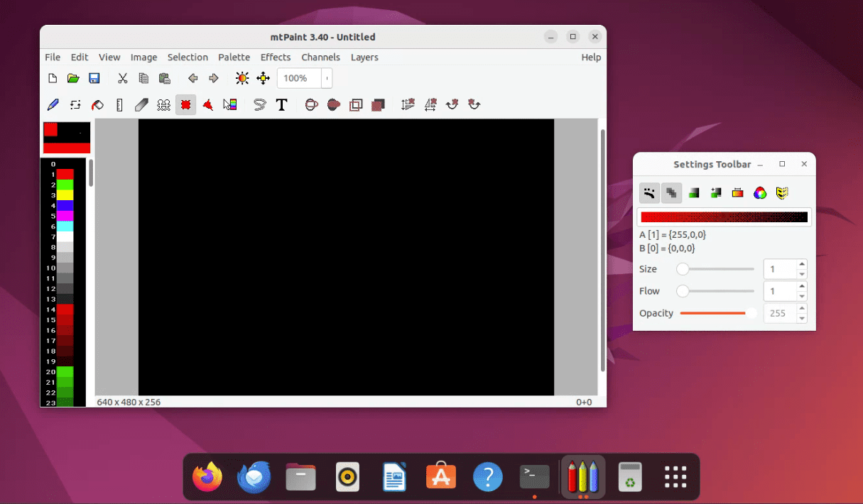Viewport: 863px width, 504px height.
Task: Select the Text tool
Action: tap(281, 105)
